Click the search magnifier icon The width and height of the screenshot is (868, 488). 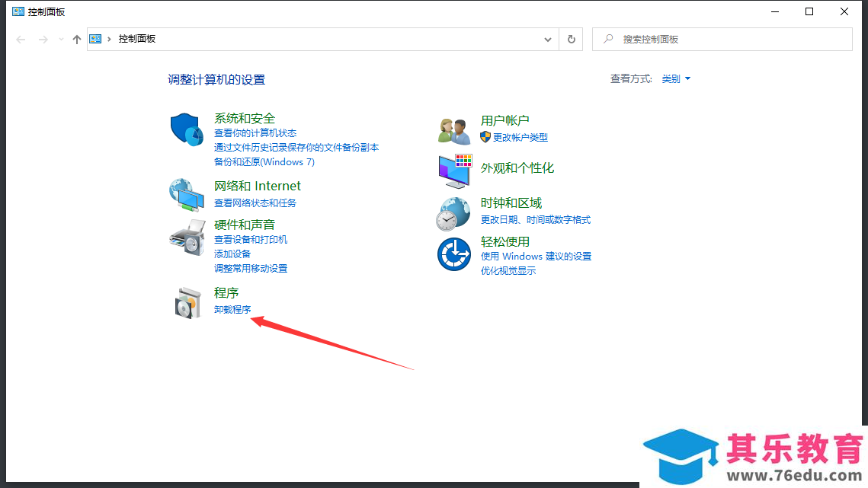[x=608, y=39]
